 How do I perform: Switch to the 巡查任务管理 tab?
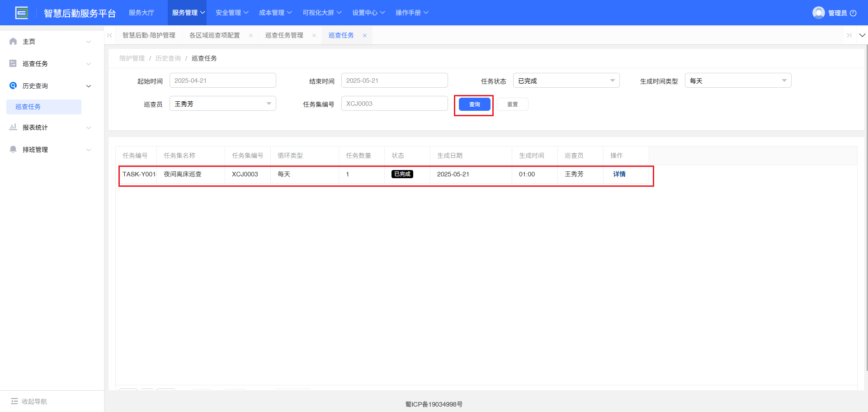(x=284, y=35)
